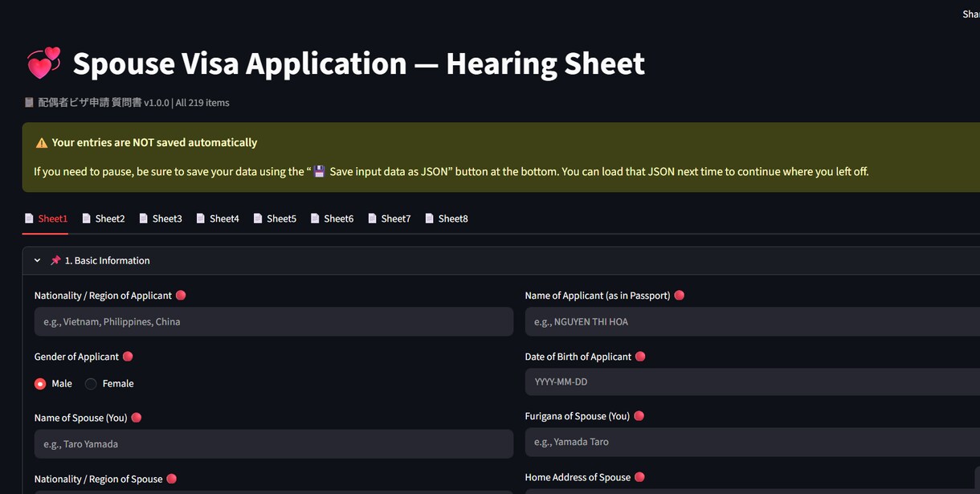Switch to the Sheet2 tab
The width and height of the screenshot is (980, 494).
point(103,218)
